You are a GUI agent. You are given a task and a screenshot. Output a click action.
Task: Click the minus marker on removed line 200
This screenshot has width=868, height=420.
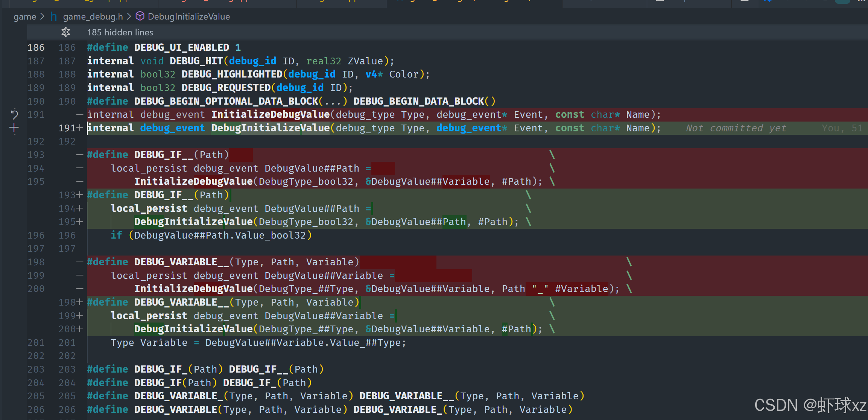79,289
